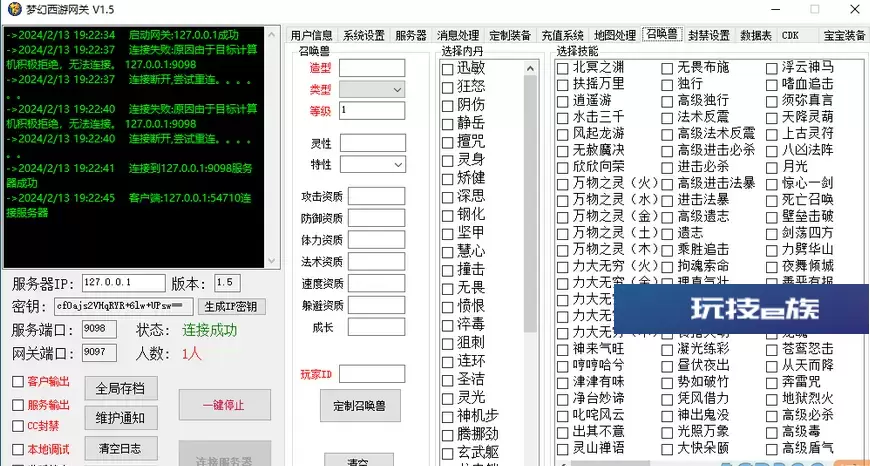This screenshot has height=466, width=870.
Task: Click the 内丹 list scroll-up arrow
Action: (x=530, y=68)
